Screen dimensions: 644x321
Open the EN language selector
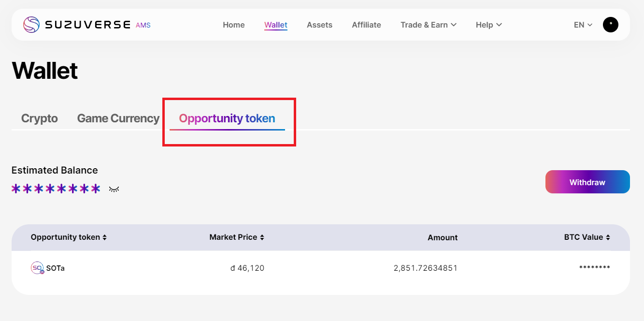pos(583,25)
